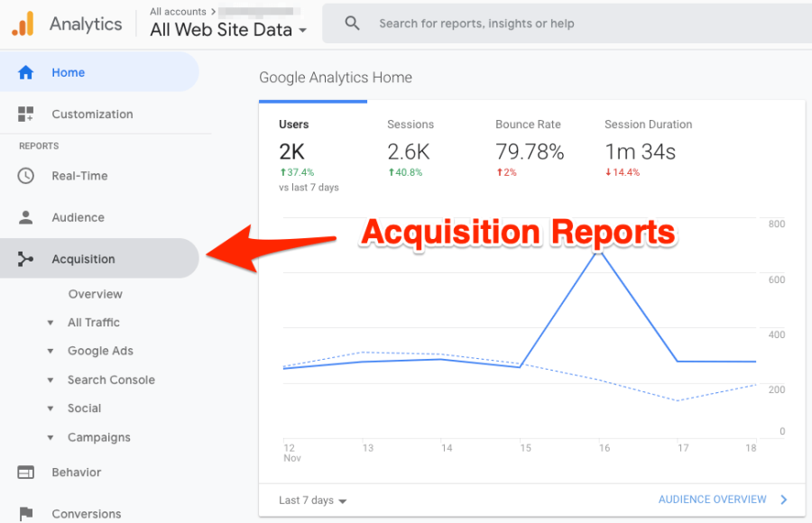Open the Audience Overview link

tap(713, 500)
